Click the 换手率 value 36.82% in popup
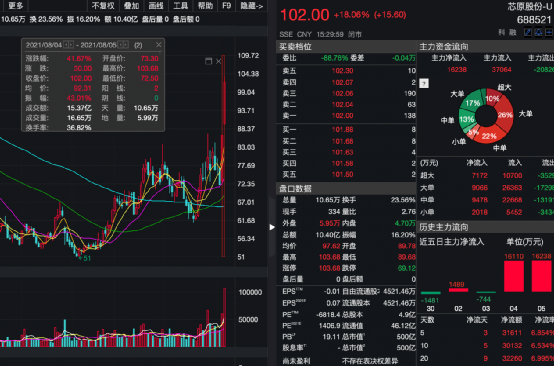This screenshot has width=554, height=366. [x=79, y=128]
